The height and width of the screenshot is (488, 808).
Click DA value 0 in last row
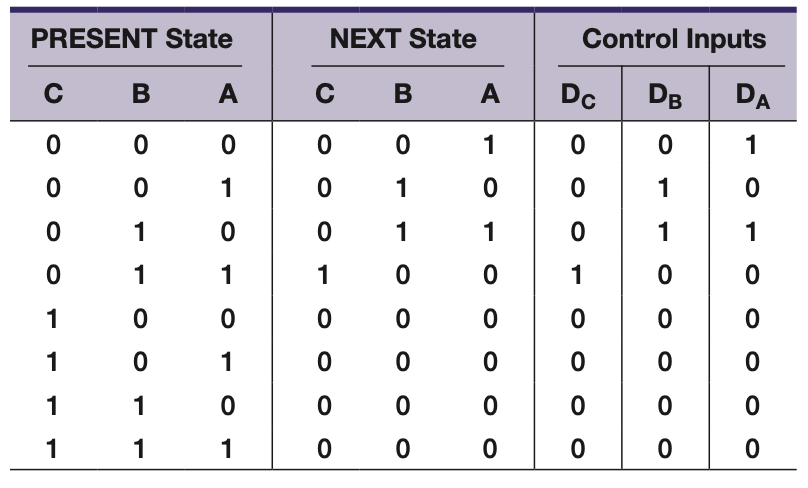pos(752,449)
